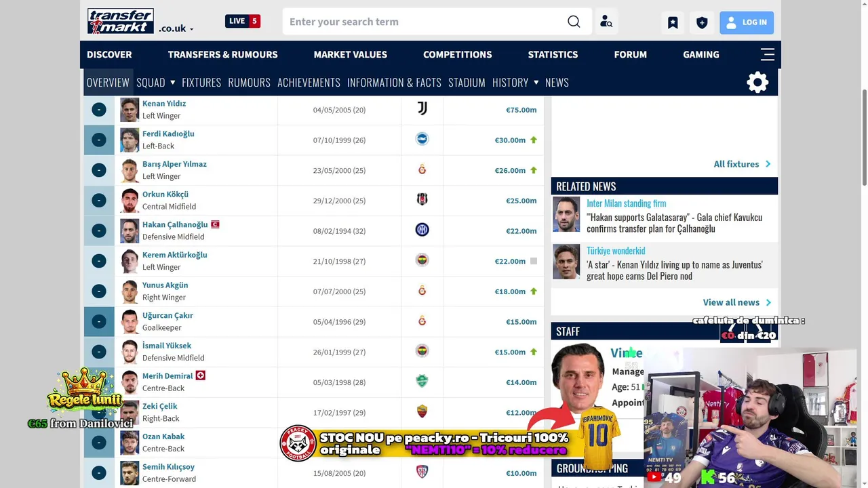
Task: Switch to the RUMOURS tab
Action: [249, 82]
